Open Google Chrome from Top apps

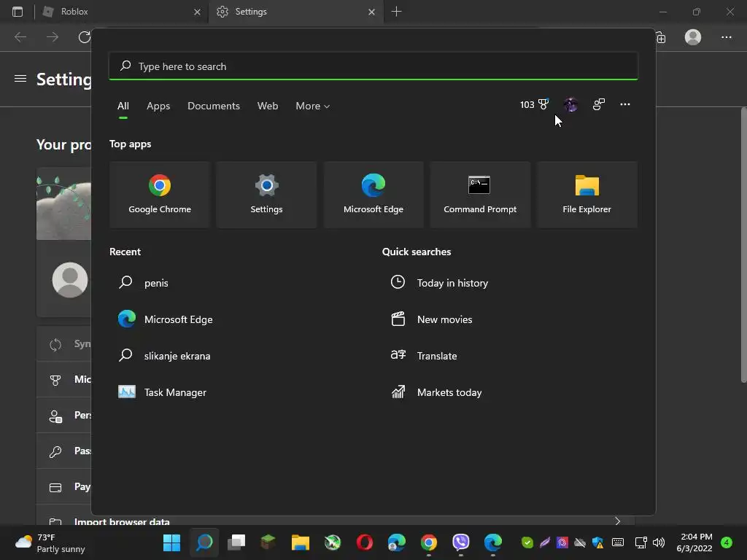click(x=160, y=194)
